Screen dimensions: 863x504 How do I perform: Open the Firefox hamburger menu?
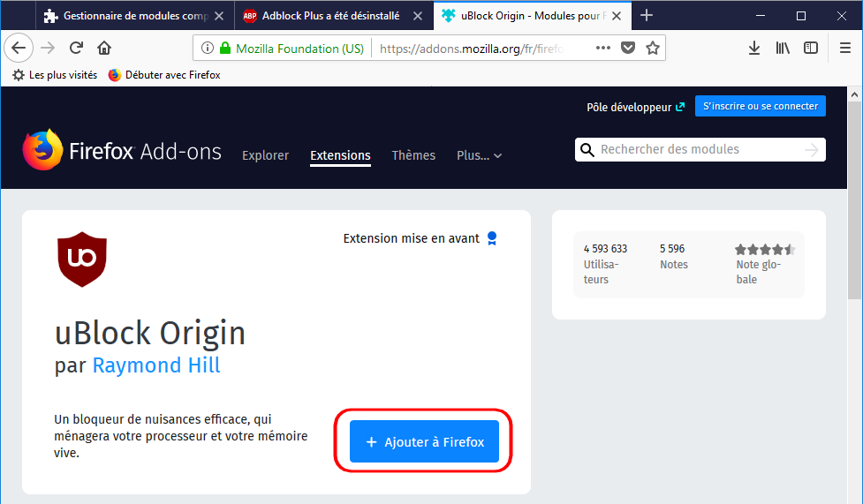pos(845,48)
